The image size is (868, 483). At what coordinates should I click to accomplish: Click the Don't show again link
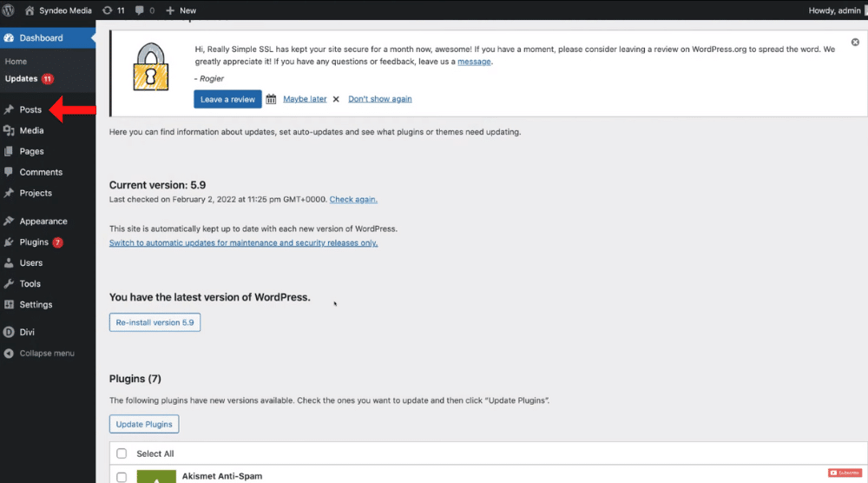tap(380, 99)
